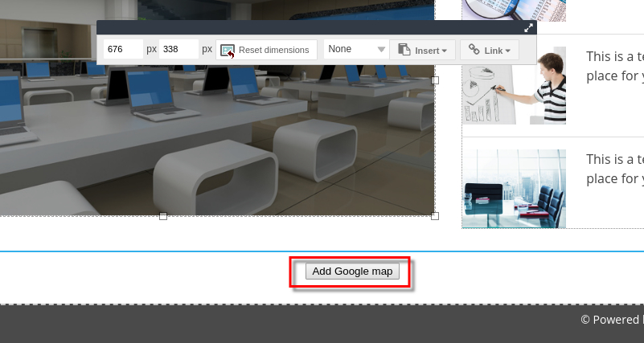Grab the bottom-center image resize handle
Viewport: 644px width, 343px height.
click(x=163, y=216)
